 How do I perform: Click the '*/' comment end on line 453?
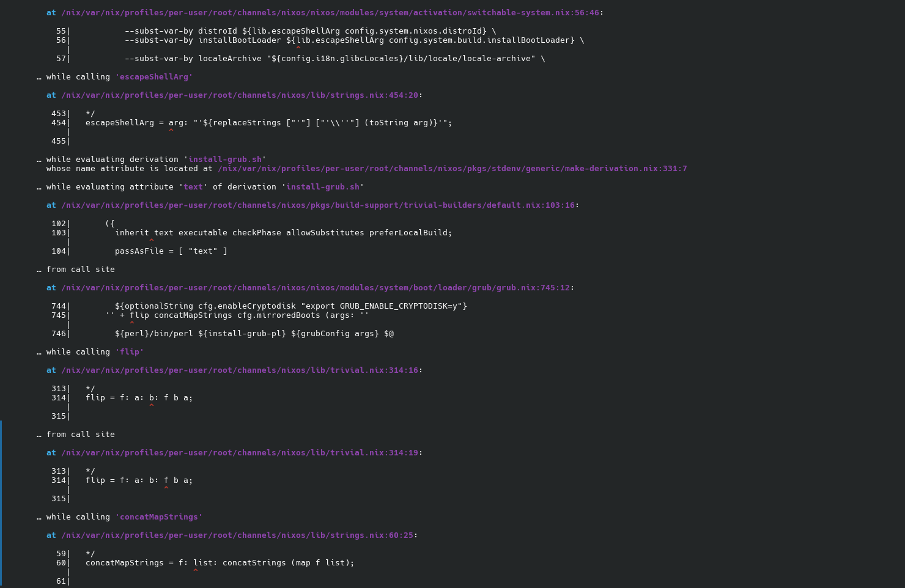pyautogui.click(x=90, y=113)
